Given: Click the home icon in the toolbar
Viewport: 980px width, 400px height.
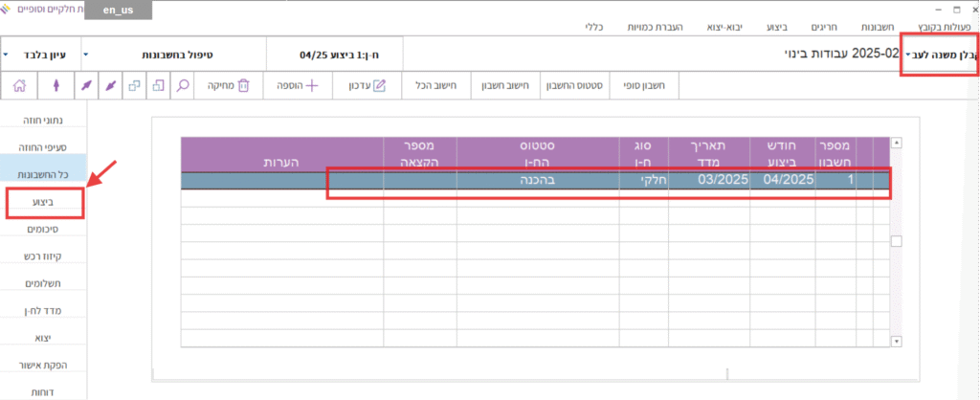Looking at the screenshot, I should [19, 85].
